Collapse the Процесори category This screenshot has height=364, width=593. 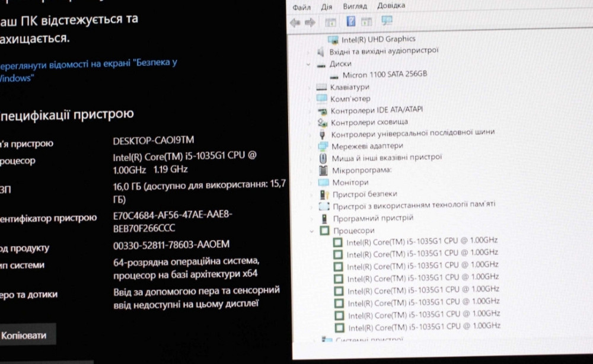[311, 231]
